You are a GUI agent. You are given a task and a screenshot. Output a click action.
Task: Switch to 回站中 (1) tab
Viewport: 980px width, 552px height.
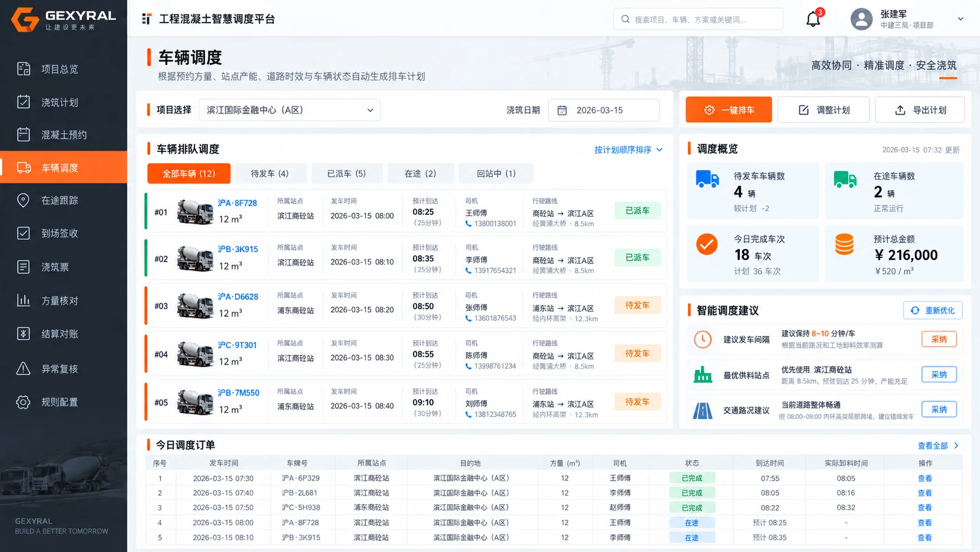[496, 174]
